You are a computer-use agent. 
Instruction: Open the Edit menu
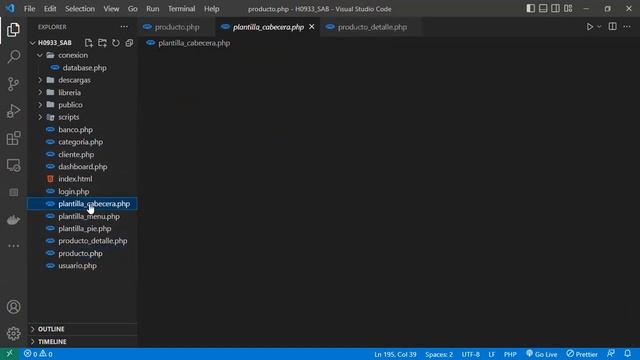(x=50, y=9)
